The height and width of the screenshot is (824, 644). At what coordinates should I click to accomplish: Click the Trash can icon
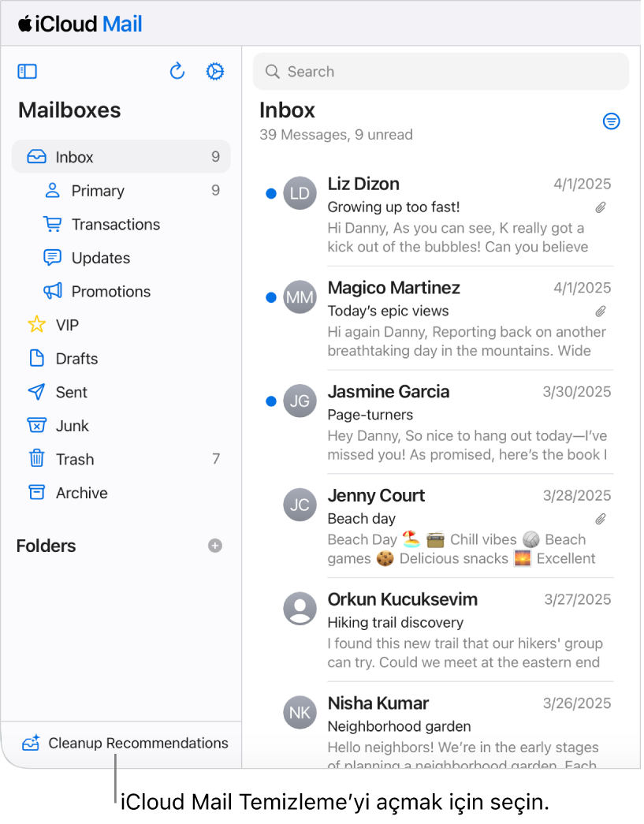coord(36,458)
